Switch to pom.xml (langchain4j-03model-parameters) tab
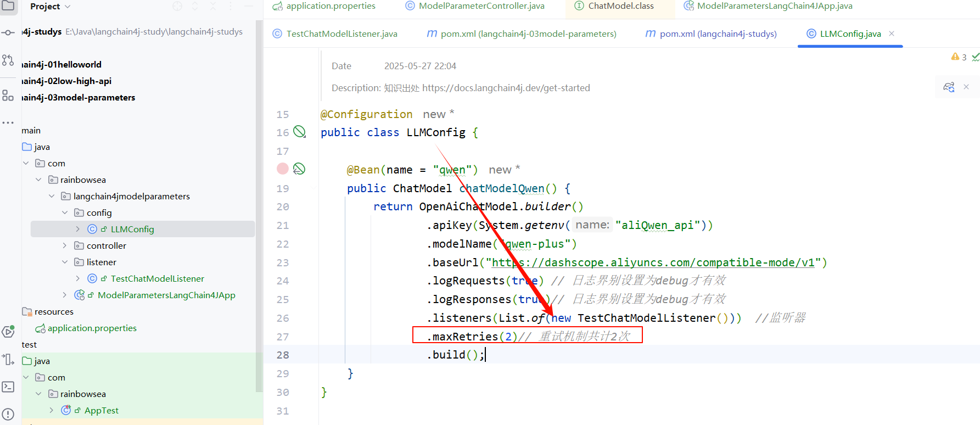The width and height of the screenshot is (980, 425). pyautogui.click(x=522, y=33)
